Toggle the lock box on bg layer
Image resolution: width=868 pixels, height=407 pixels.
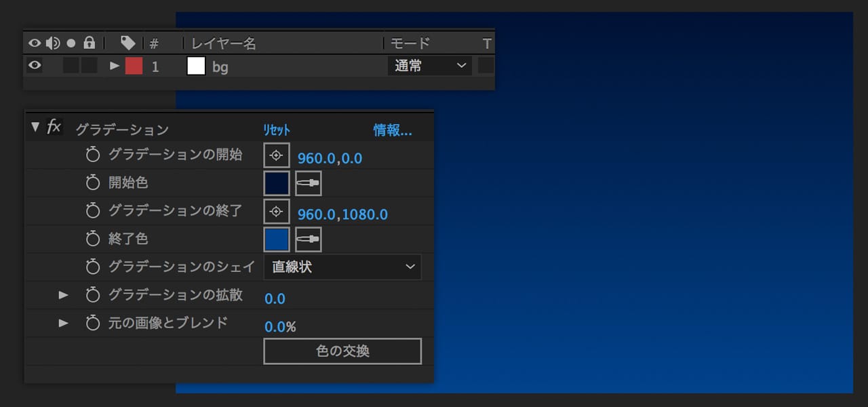tap(89, 66)
